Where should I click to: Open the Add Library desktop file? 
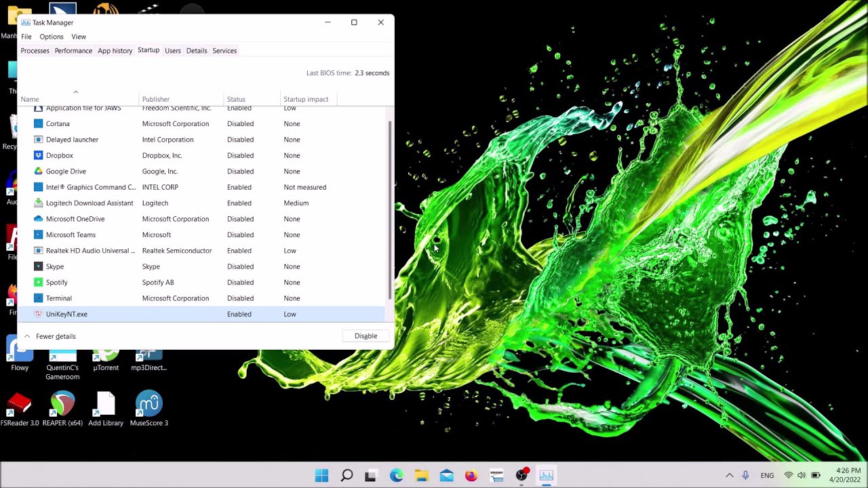point(106,409)
